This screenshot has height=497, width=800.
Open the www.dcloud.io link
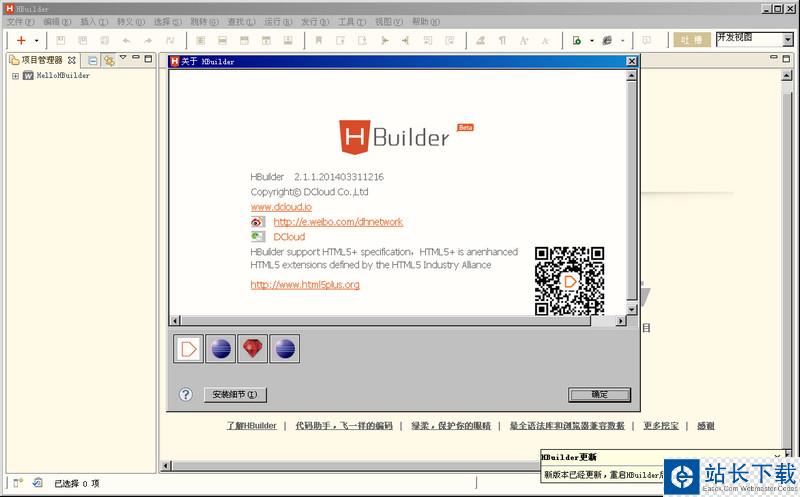coord(281,207)
